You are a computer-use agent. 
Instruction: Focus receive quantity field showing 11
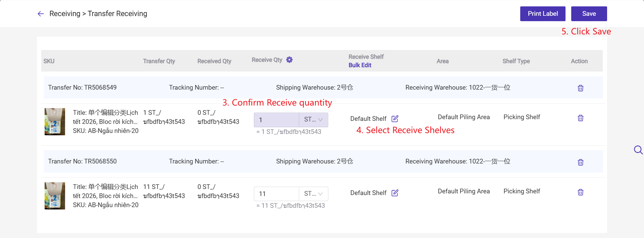pos(276,194)
